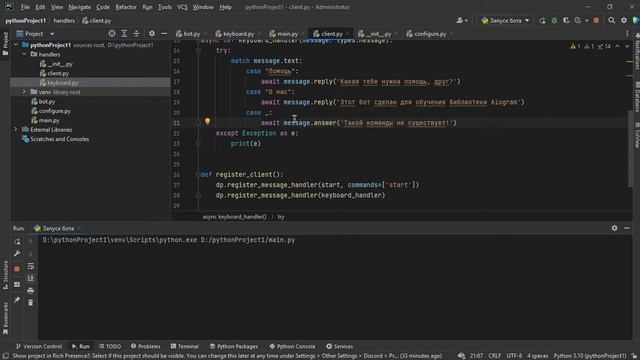Click the wrench settings icon in Run panel

(x=17, y=254)
